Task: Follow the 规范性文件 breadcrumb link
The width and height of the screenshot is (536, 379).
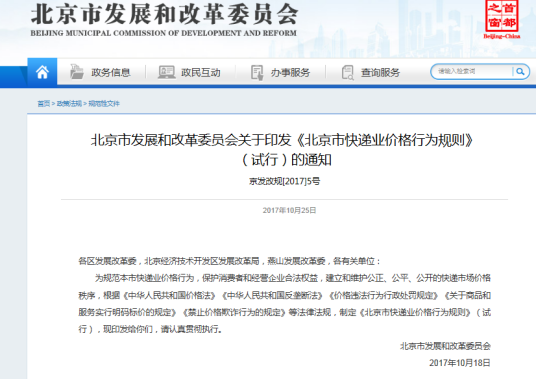Action: (104, 104)
